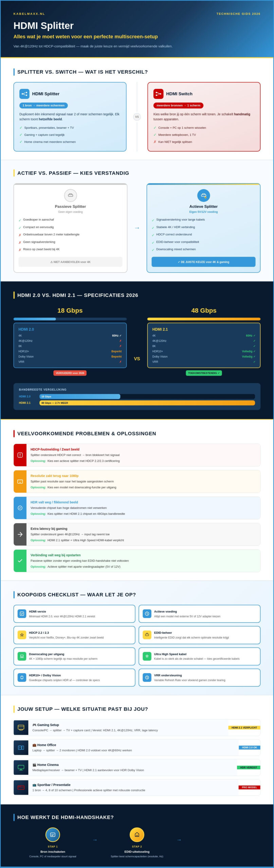Click the red HDCP-foutmelding warning icon
Viewport: 274px width, 868px height.
pyautogui.click(x=20, y=455)
